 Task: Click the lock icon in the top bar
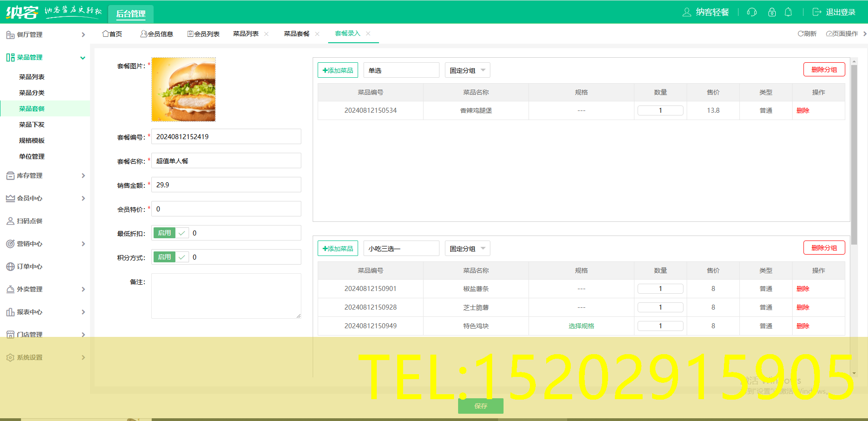(771, 12)
